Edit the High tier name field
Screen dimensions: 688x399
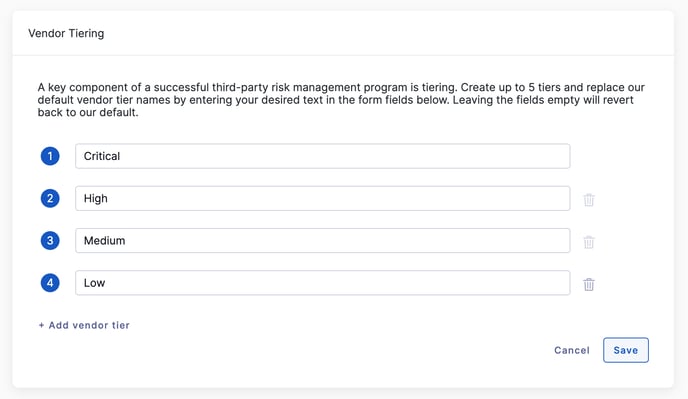322,198
